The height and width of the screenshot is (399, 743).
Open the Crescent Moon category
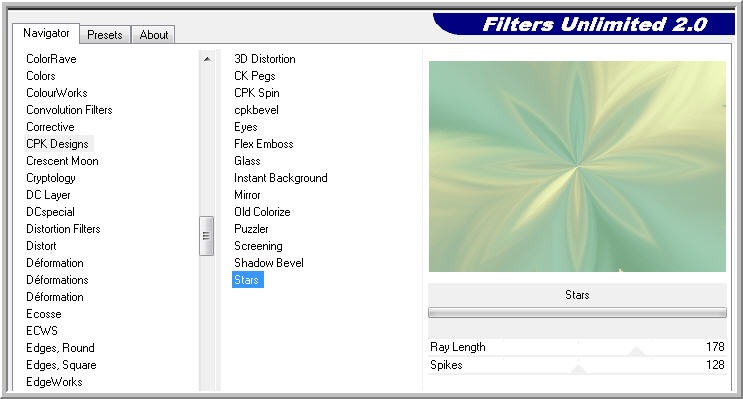pos(63,161)
